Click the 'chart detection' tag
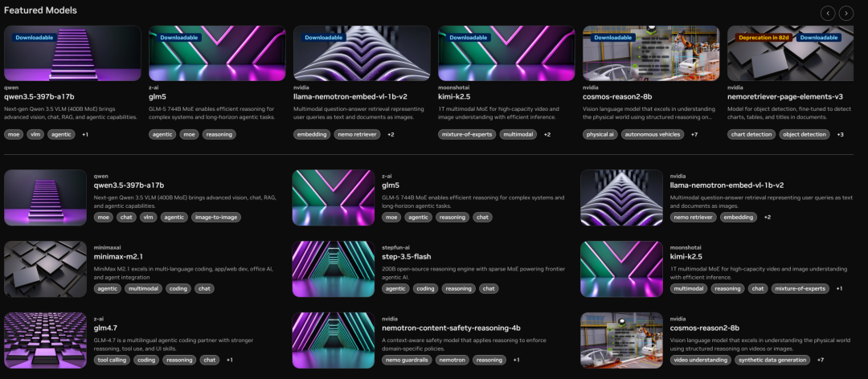 750,134
